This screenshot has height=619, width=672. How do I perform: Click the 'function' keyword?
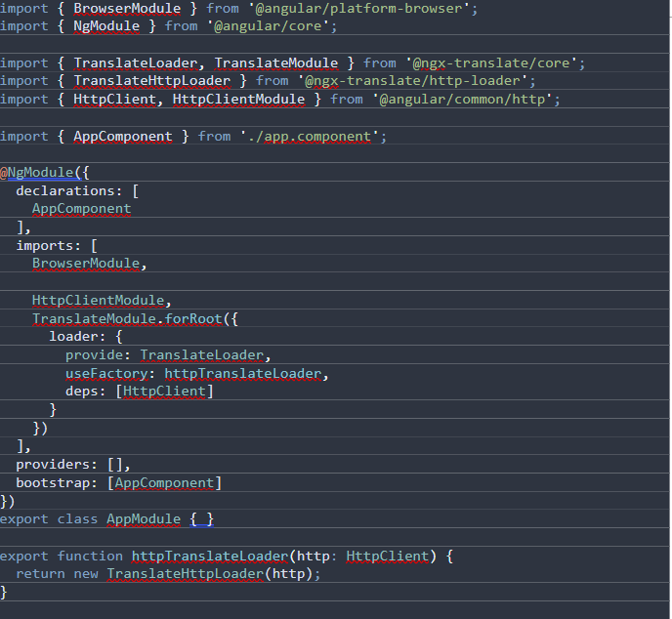(91, 557)
